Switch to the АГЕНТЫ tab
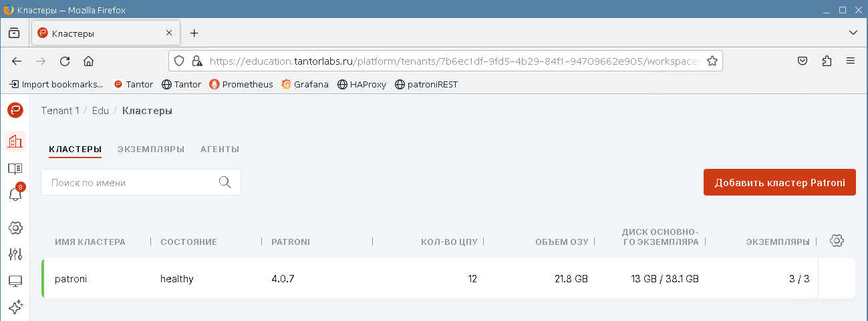The height and width of the screenshot is (321, 868). [220, 149]
